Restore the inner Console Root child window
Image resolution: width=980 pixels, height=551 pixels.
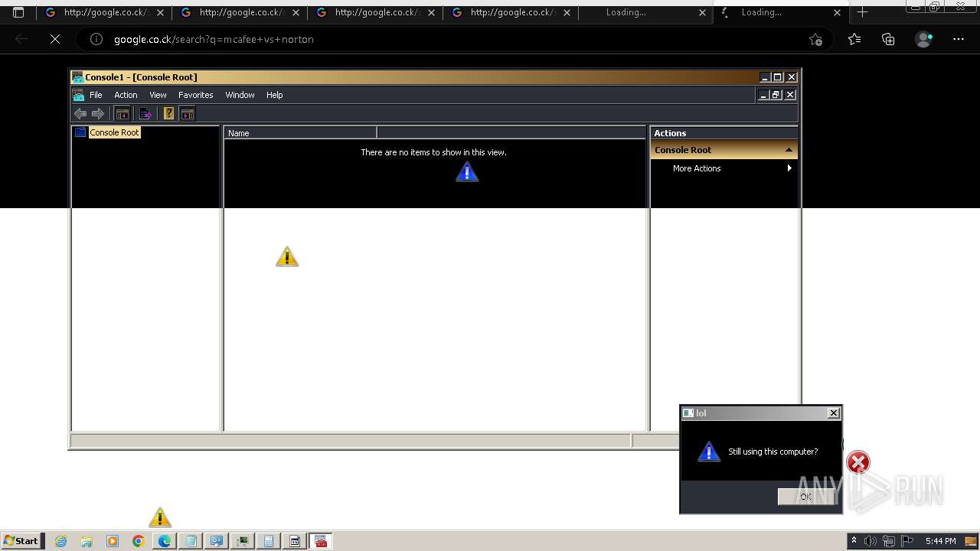point(776,95)
